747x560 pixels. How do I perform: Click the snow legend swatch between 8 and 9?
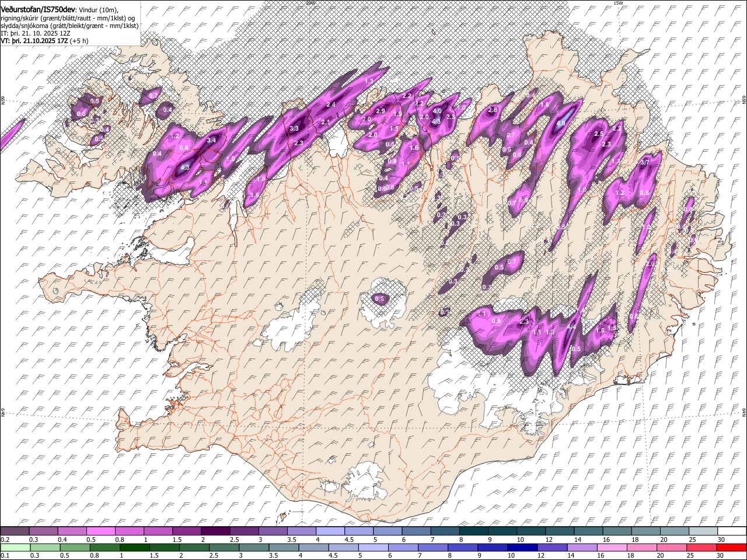474,531
